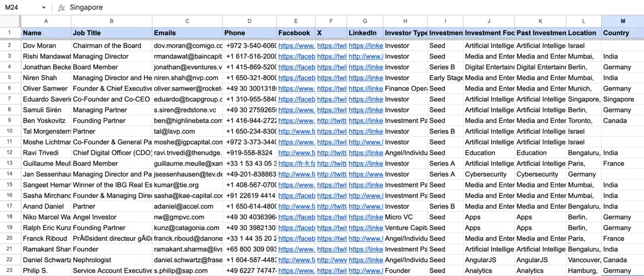The height and width of the screenshot is (276, 644).
Task: Open Ben Yoskovitz's X link
Action: point(331,120)
